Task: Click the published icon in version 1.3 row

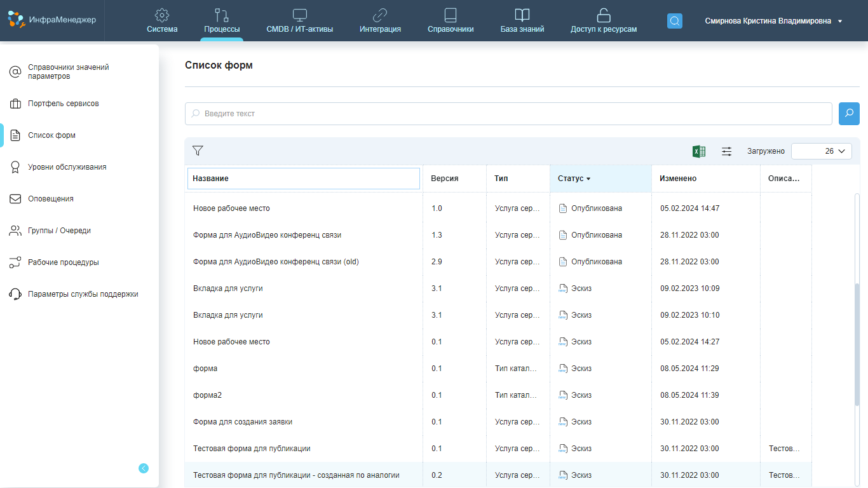Action: 562,235
